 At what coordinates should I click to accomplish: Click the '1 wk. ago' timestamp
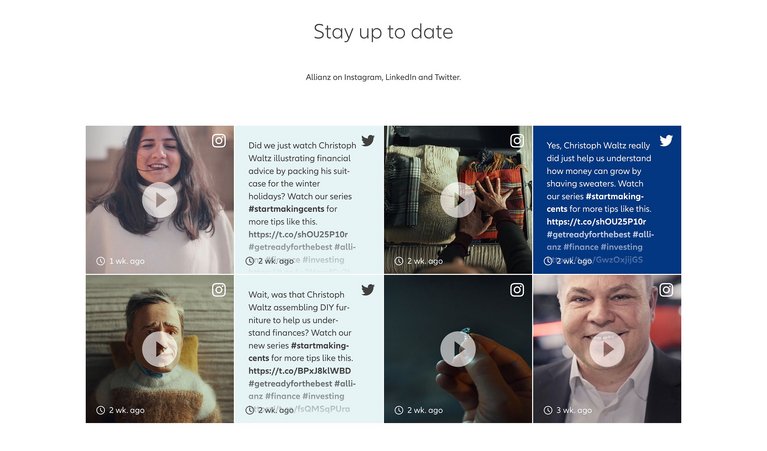pyautogui.click(x=127, y=261)
